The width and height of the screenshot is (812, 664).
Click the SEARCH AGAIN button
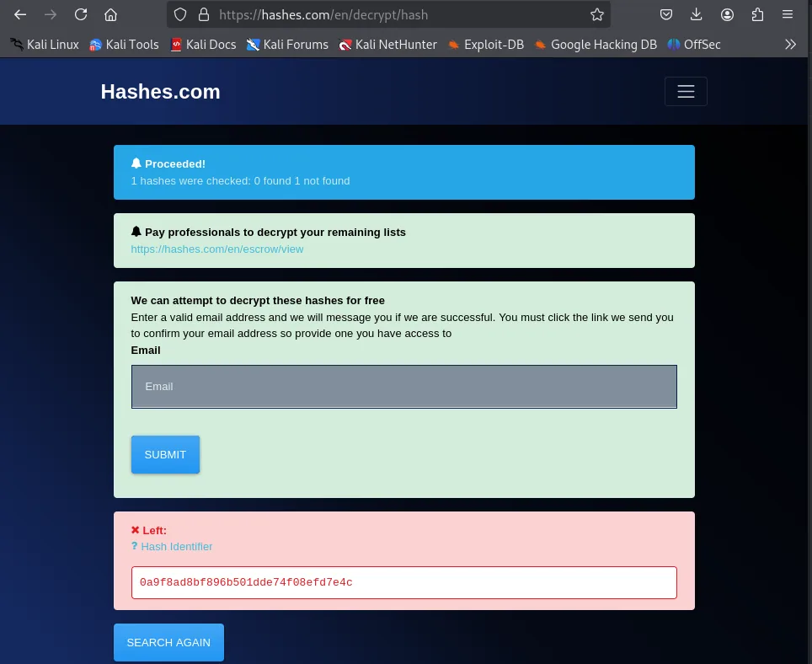(168, 642)
